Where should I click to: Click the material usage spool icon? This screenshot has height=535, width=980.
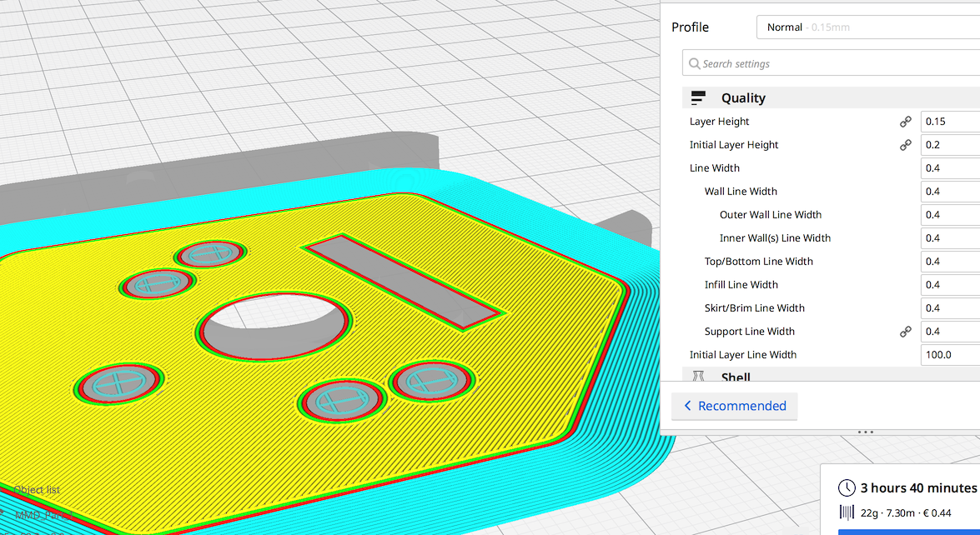(847, 513)
